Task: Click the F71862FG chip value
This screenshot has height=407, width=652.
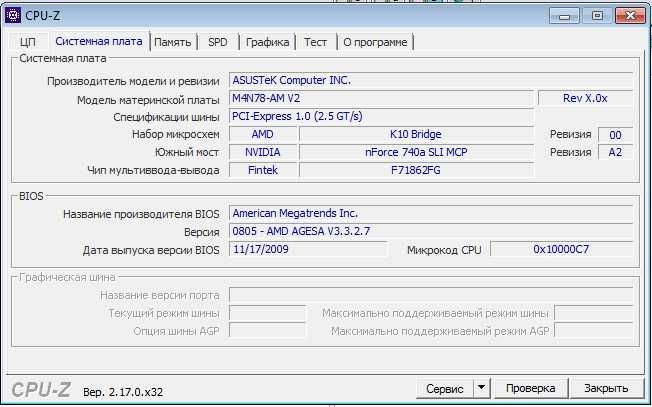Action: pyautogui.click(x=416, y=170)
